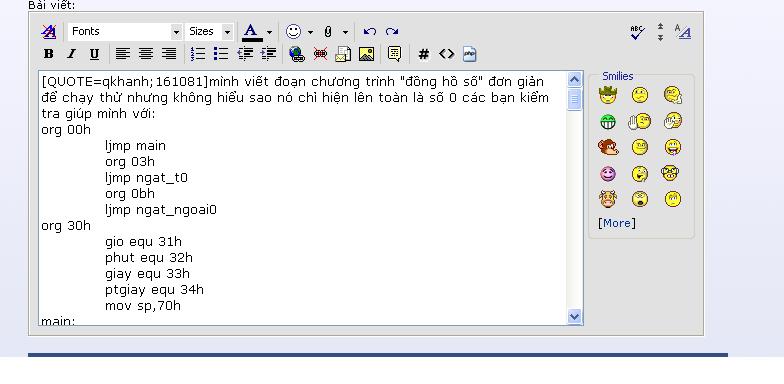
Task: Wrap selection in Quote tags
Action: coord(394,54)
